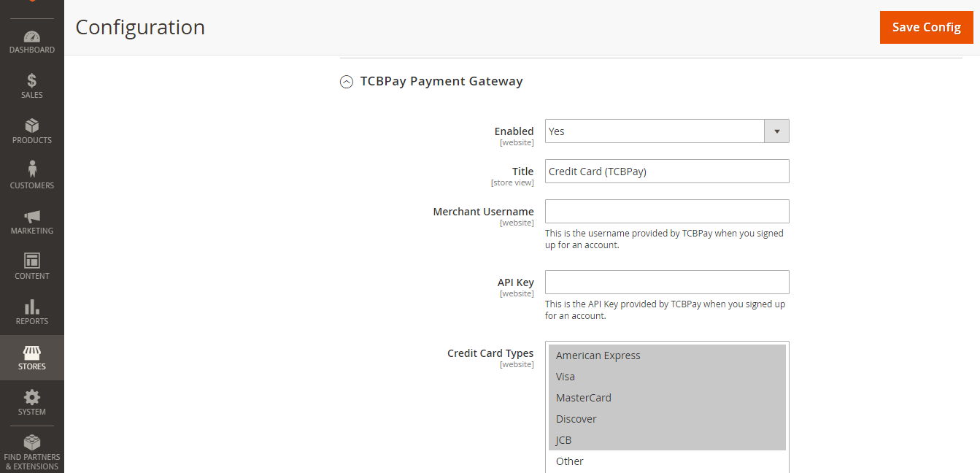The height and width of the screenshot is (473, 980).
Task: Select Visa in Credit Card Types
Action: click(x=667, y=377)
